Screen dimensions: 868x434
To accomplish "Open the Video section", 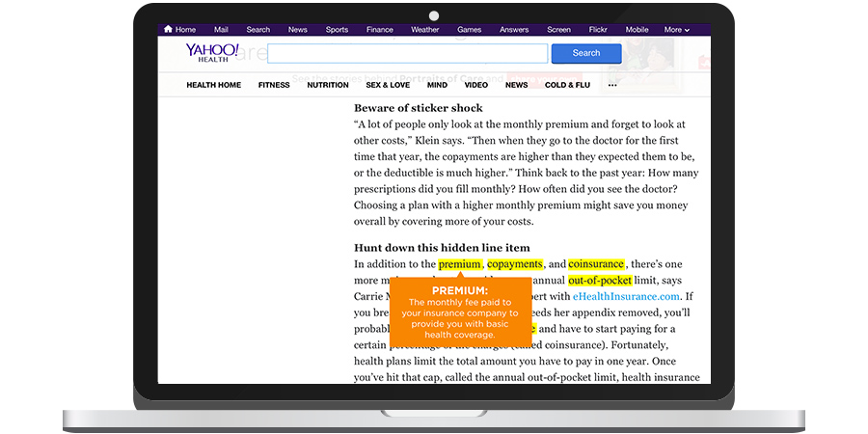I will coord(476,85).
